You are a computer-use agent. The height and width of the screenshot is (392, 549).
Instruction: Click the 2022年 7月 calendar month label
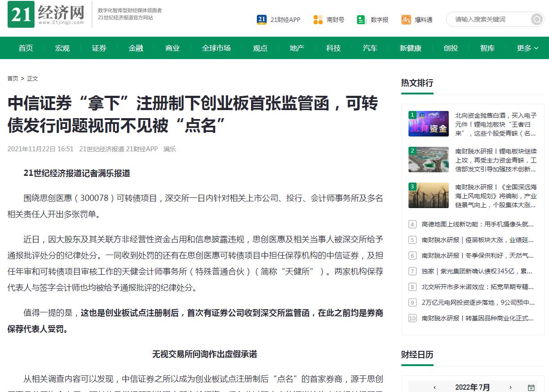pos(472,388)
